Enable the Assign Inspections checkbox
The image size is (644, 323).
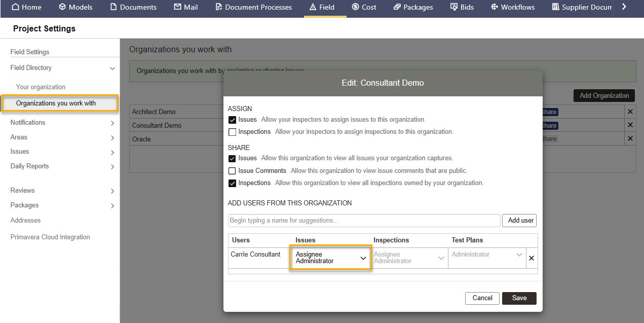click(x=233, y=132)
